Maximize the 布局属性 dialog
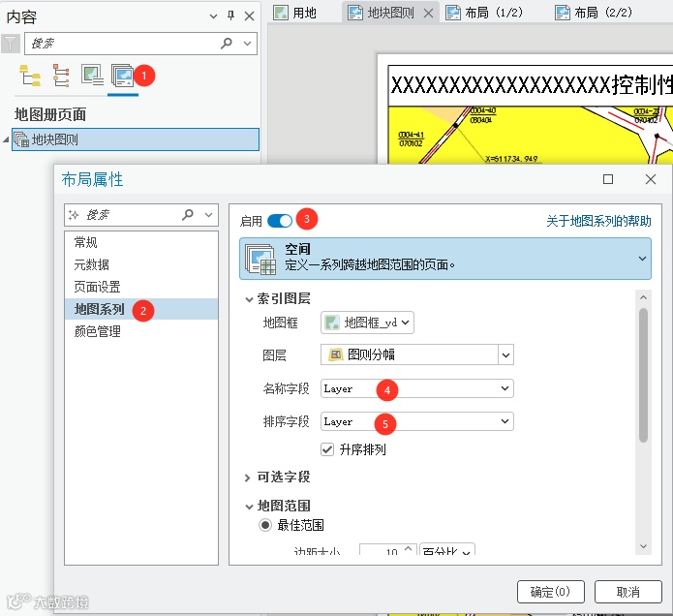The image size is (673, 616). click(x=608, y=179)
